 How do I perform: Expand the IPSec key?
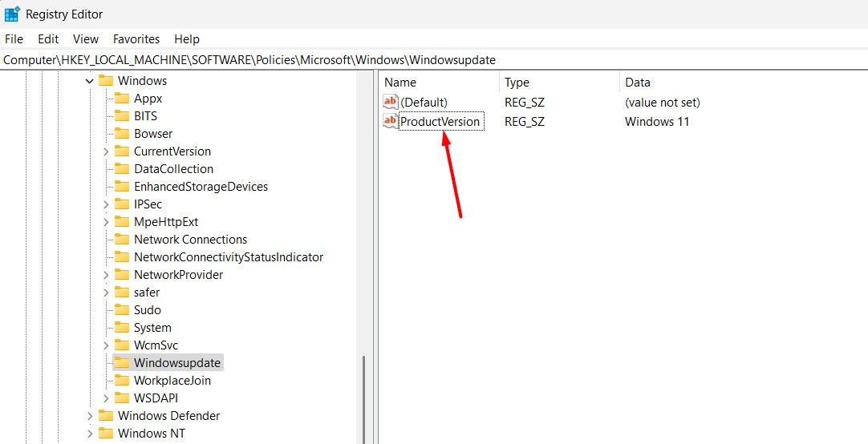click(x=106, y=204)
